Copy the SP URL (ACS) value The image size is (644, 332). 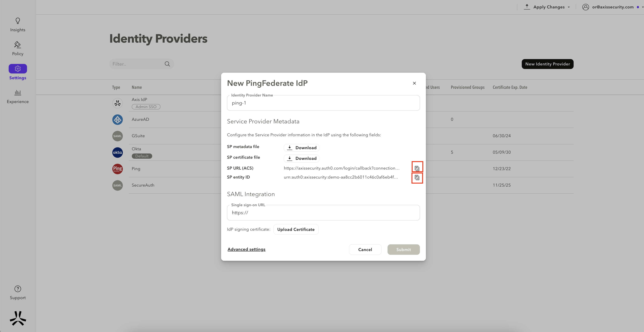417,168
